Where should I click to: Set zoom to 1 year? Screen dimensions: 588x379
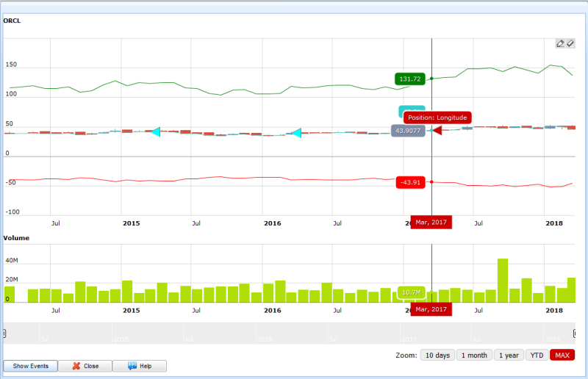510,355
